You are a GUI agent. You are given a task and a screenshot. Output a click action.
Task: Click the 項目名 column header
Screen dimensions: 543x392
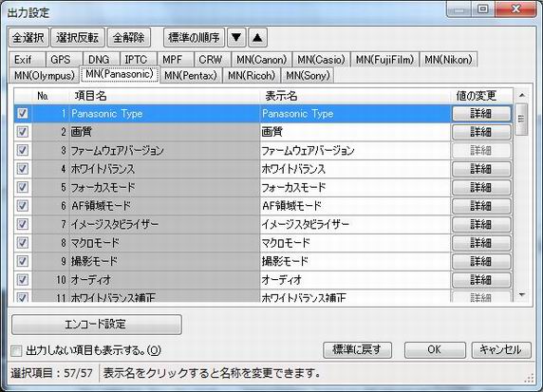[x=164, y=96]
